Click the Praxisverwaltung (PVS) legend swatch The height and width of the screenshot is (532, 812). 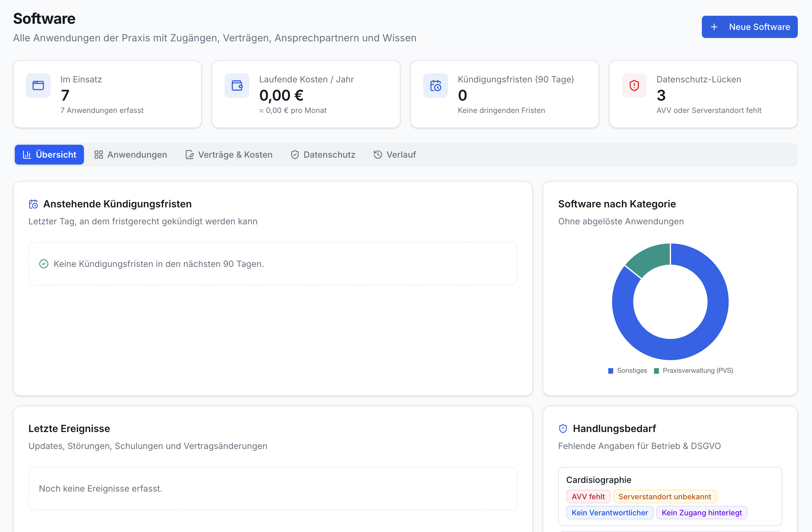pyautogui.click(x=657, y=371)
